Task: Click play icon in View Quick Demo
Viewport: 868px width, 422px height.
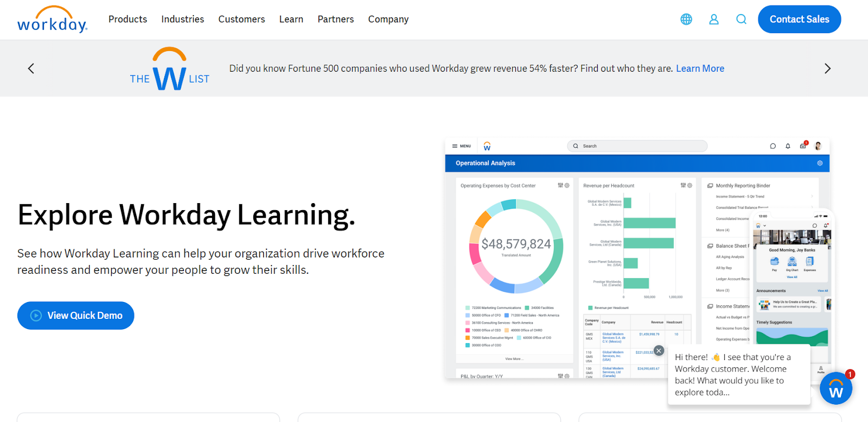Action: [x=36, y=316]
